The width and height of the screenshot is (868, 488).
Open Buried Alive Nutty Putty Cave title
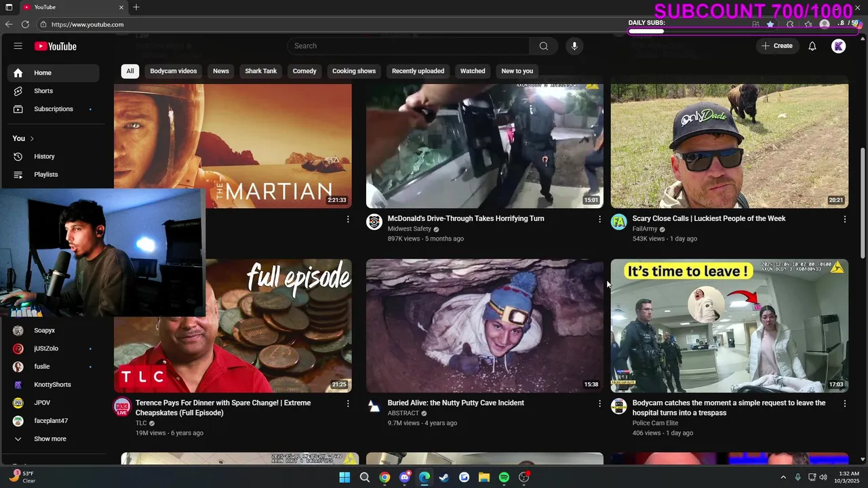[456, 403]
